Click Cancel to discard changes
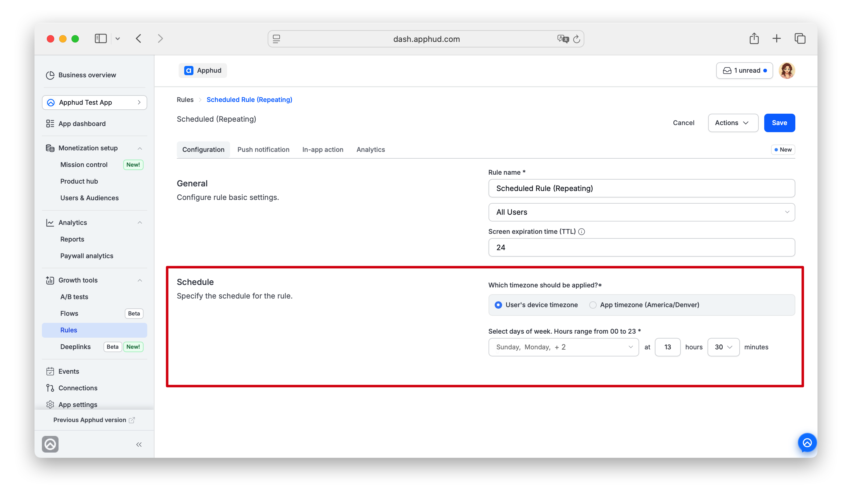Image resolution: width=852 pixels, height=504 pixels. click(x=683, y=123)
